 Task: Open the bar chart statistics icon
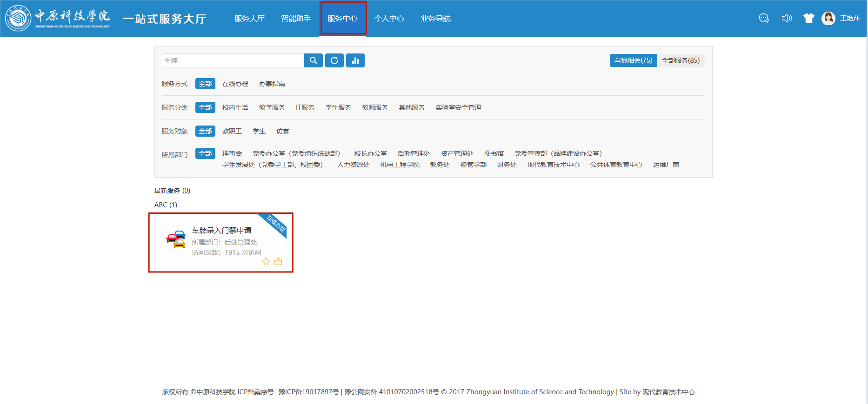point(355,60)
